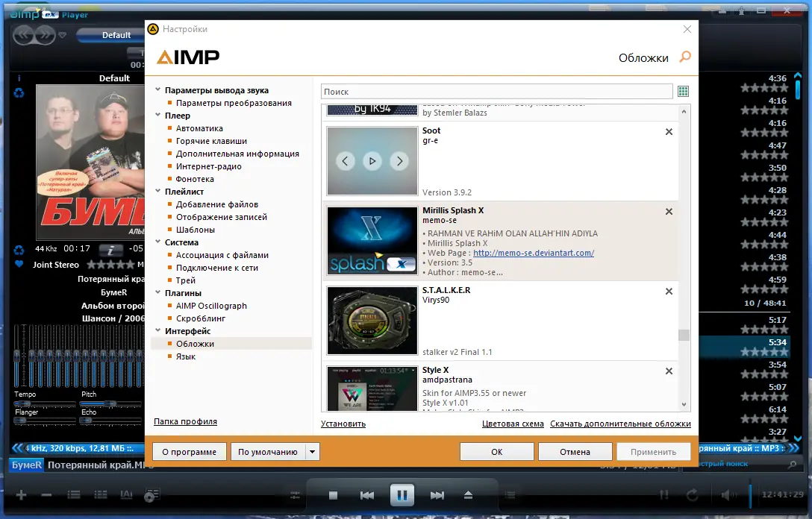This screenshot has width=812, height=519.
Task: Open the О программе dialog
Action: (x=189, y=452)
